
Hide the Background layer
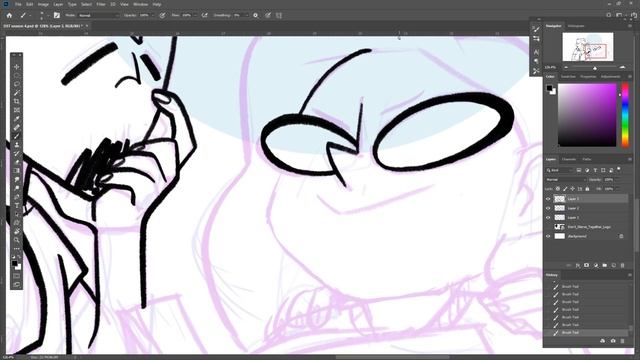click(x=548, y=236)
